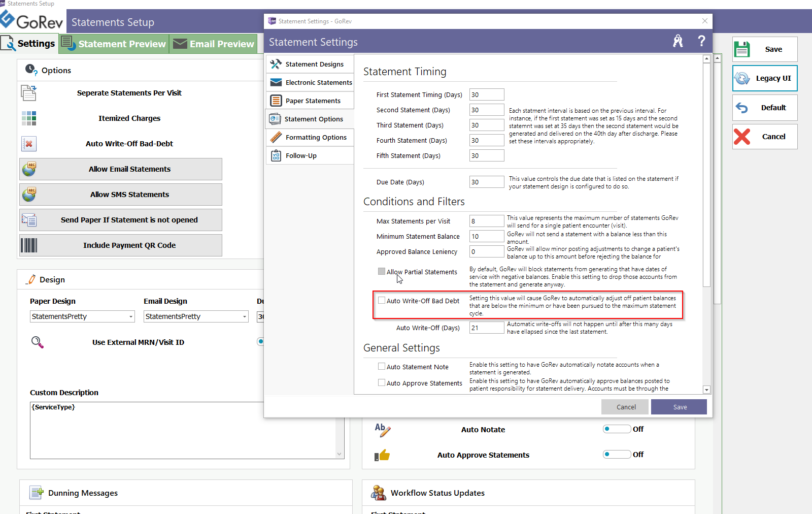Click the Send Paper If Not Opened icon

(x=29, y=220)
